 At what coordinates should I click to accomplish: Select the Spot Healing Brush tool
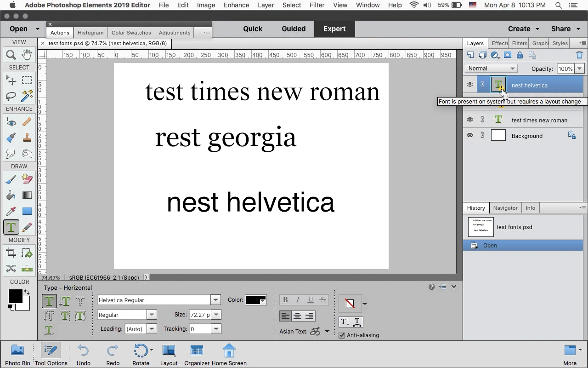pyautogui.click(x=27, y=122)
